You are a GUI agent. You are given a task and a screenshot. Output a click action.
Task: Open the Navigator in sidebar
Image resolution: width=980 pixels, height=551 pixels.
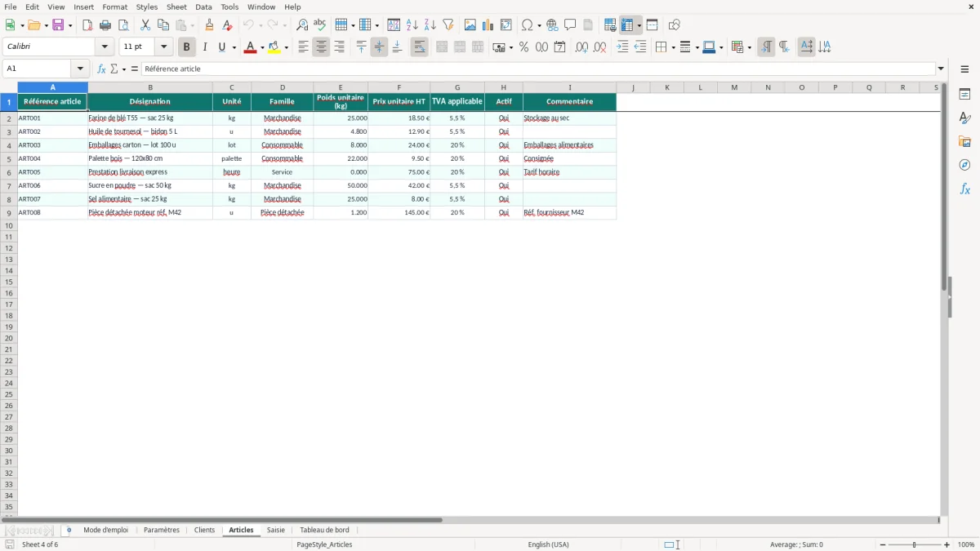click(x=964, y=165)
